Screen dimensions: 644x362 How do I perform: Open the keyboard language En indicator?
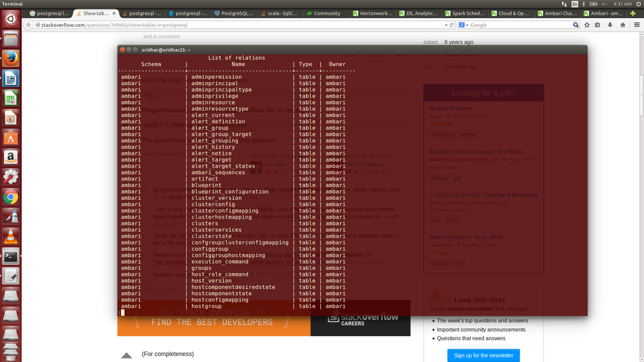[x=574, y=4]
